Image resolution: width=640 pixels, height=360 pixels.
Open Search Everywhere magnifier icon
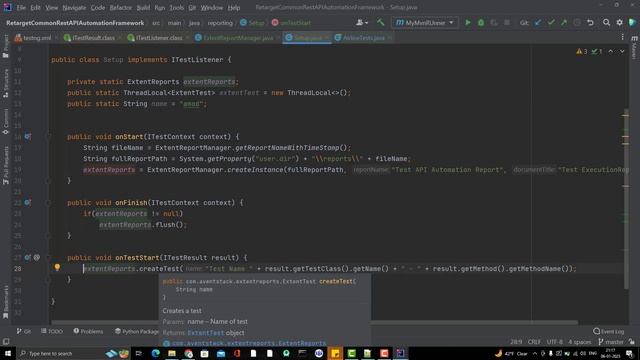607,22
